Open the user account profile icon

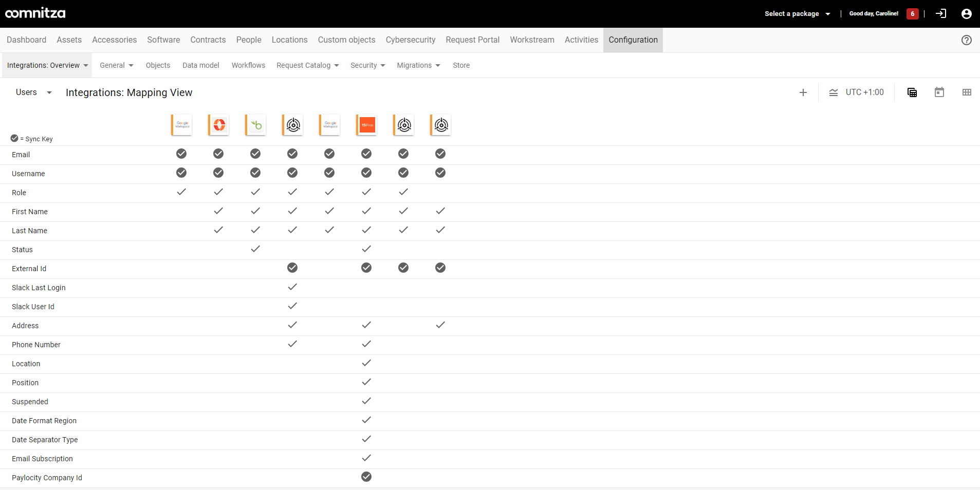[966, 14]
